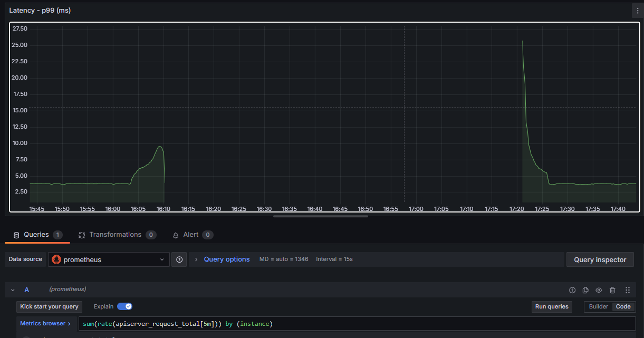Toggle visibility of query A with the eye icon

(599, 290)
